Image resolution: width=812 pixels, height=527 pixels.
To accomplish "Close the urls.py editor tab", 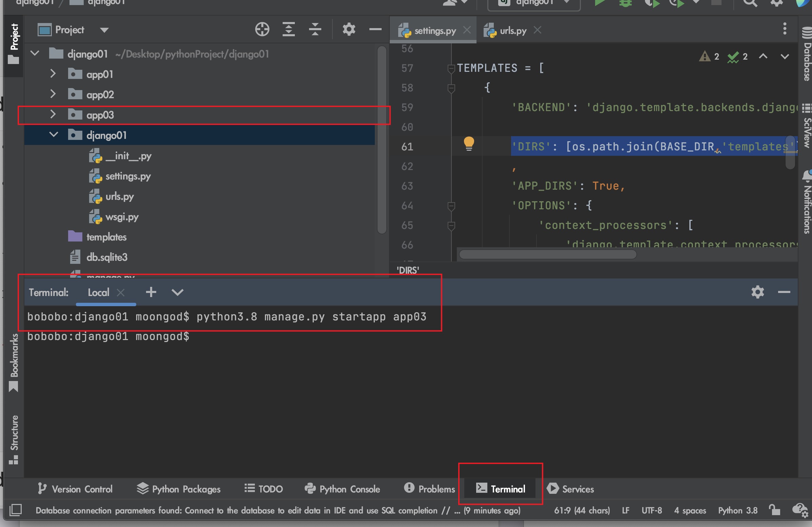I will pos(537,30).
